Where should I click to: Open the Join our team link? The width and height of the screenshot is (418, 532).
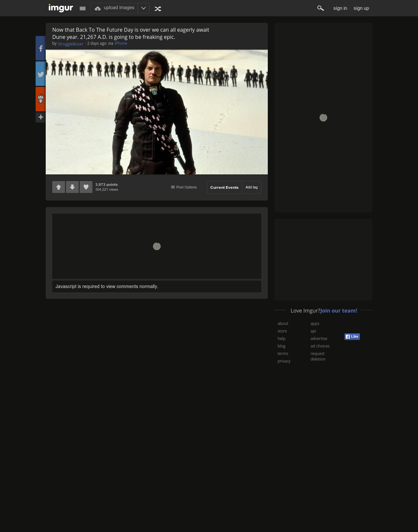339,311
